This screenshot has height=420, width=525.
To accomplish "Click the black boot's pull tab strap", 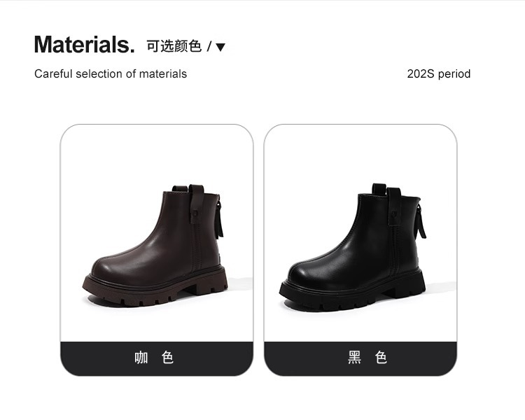I will tap(394, 206).
